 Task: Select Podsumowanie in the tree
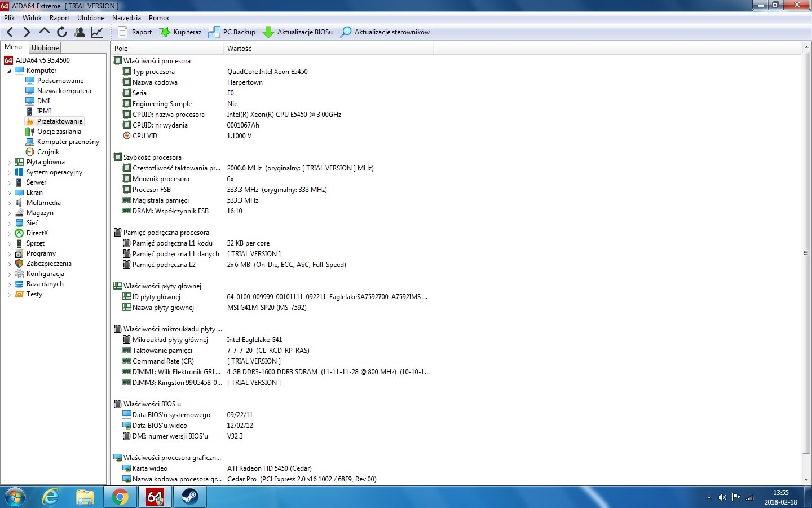60,81
